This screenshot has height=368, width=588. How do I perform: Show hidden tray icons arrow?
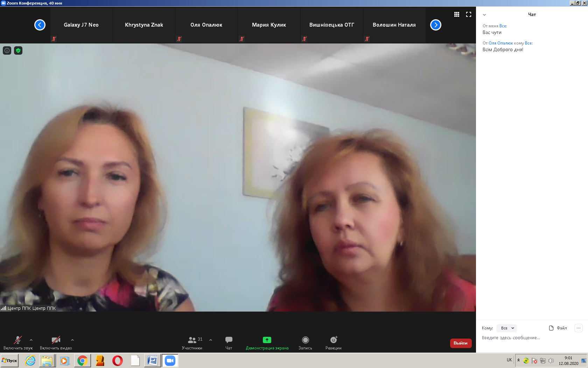coord(518,360)
